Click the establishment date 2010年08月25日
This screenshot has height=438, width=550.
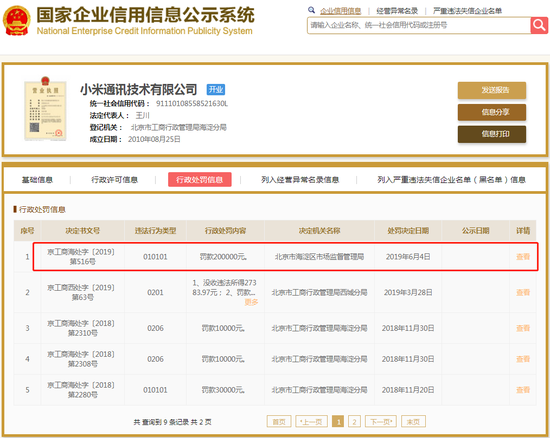tap(154, 139)
